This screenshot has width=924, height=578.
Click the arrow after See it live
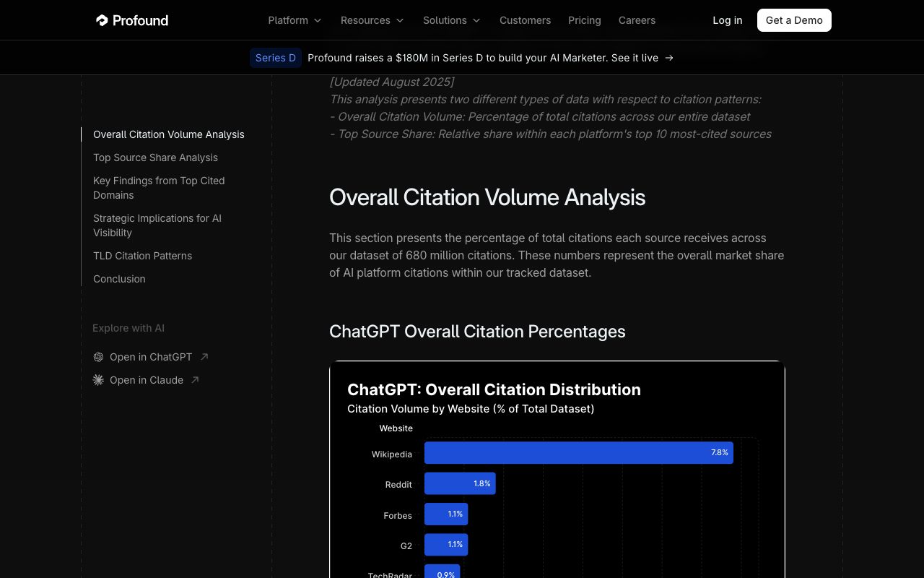click(669, 58)
